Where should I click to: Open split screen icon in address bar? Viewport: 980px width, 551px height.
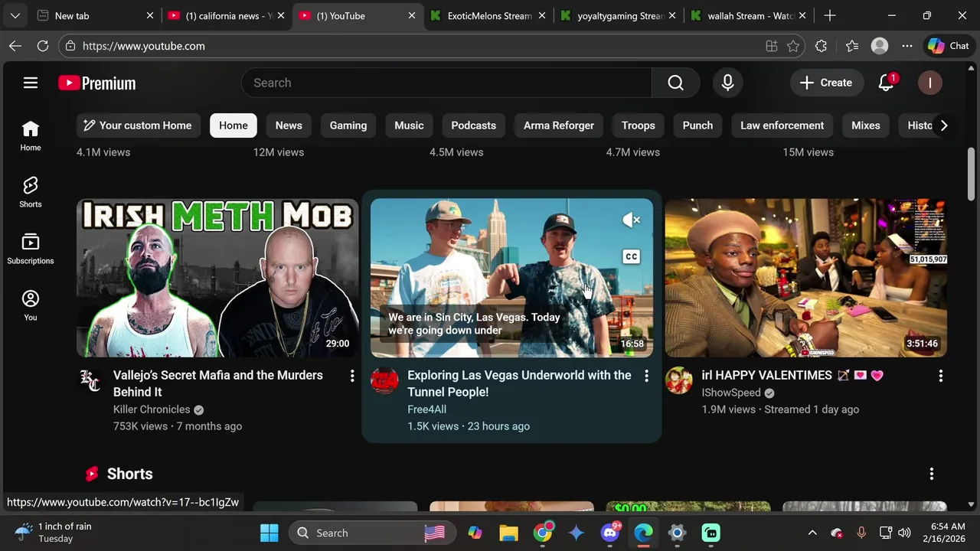click(772, 46)
